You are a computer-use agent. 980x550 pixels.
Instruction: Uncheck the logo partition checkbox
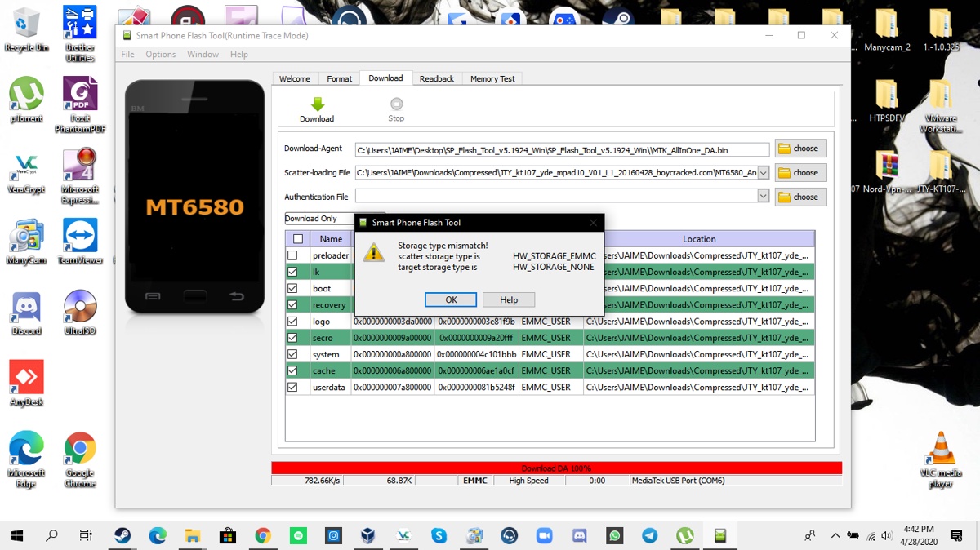pos(292,322)
